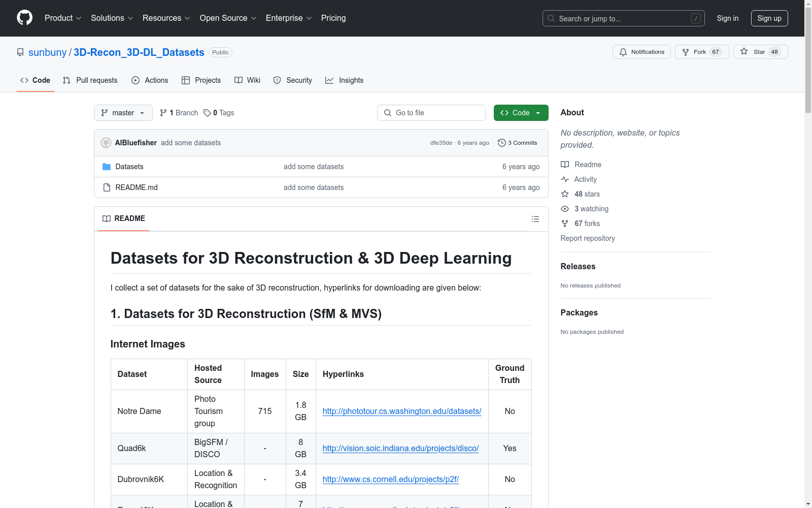Open the Security tab
Viewport: 812px width, 508px height.
pos(293,80)
